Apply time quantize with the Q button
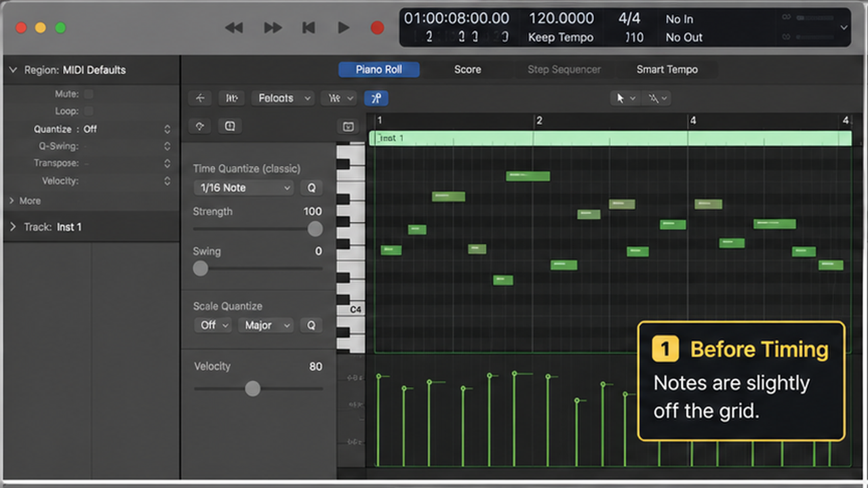 (311, 188)
